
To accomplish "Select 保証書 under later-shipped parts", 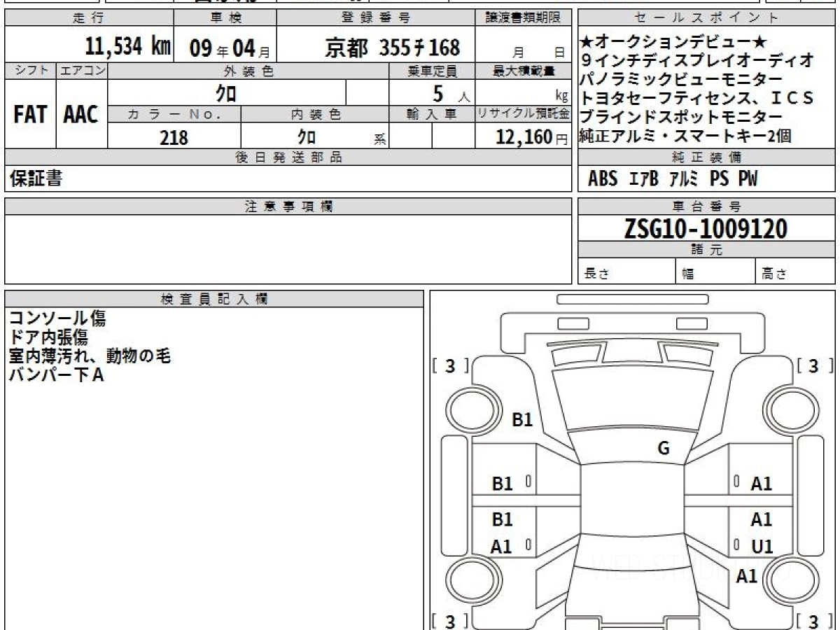I will click(36, 179).
